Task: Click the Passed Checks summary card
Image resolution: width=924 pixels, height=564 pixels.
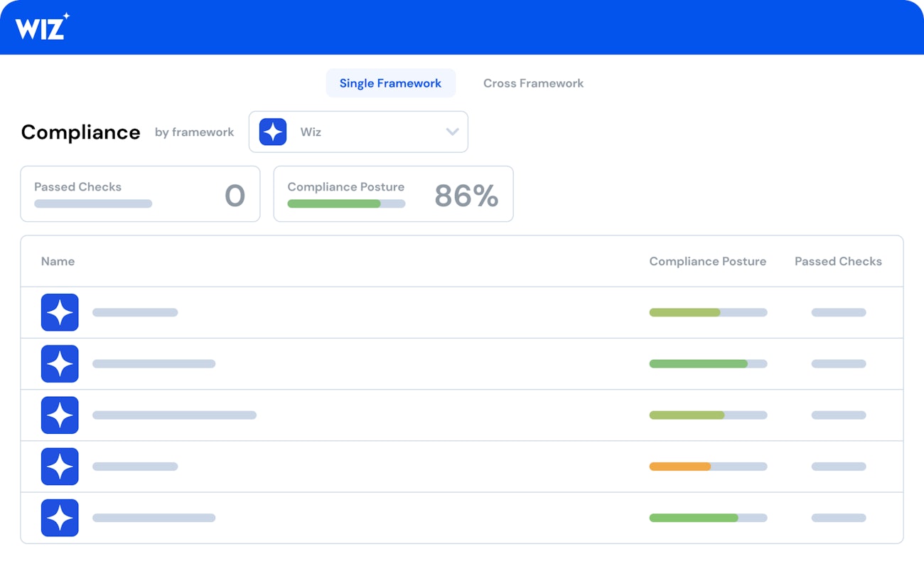Action: click(140, 194)
